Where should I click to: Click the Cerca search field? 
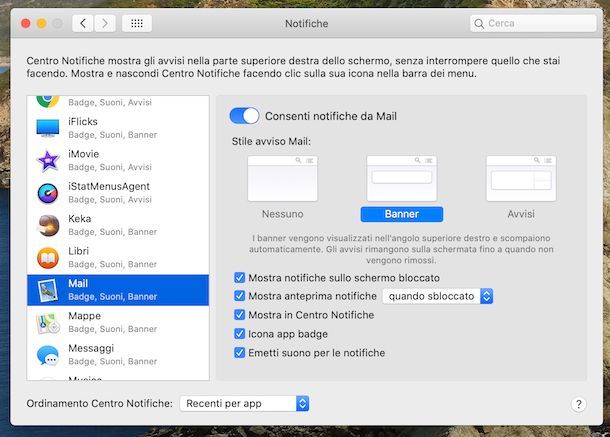(533, 23)
